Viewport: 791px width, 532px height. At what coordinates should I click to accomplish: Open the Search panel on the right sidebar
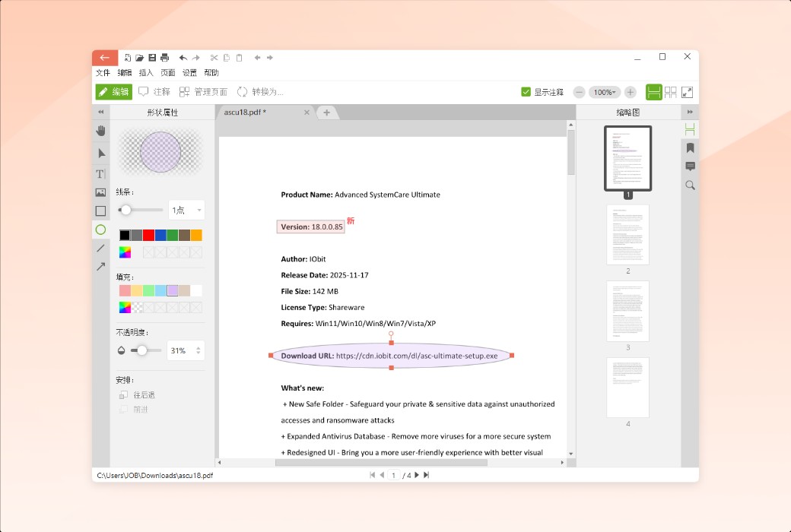[x=690, y=185]
